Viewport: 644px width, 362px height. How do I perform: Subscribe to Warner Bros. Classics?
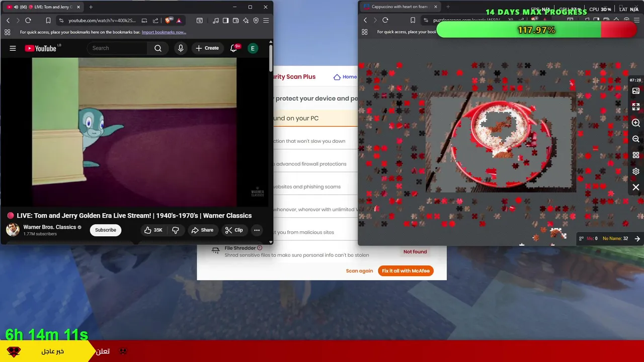pos(106,230)
